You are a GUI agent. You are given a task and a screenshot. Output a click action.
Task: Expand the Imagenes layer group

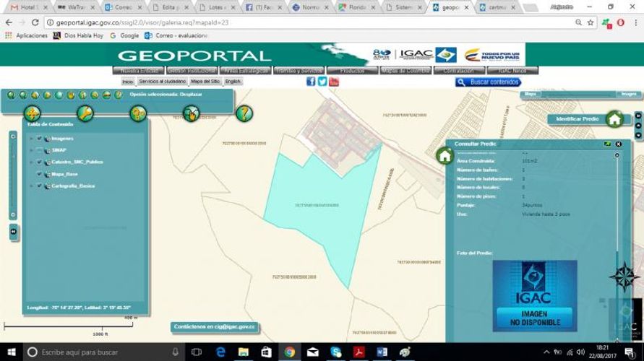pyautogui.click(x=31, y=139)
